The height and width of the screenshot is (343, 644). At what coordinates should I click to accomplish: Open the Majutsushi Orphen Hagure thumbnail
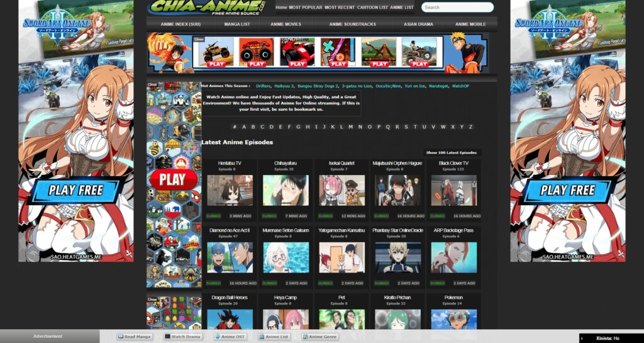pyautogui.click(x=397, y=191)
